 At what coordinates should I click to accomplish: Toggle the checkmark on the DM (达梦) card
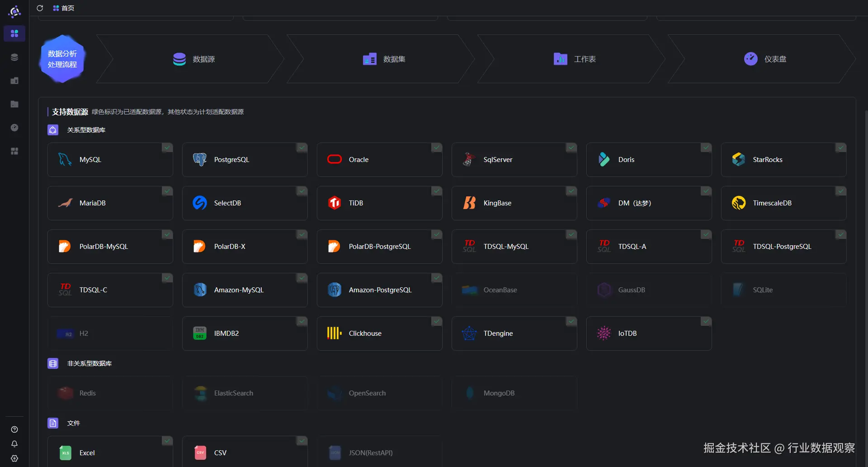click(x=706, y=191)
